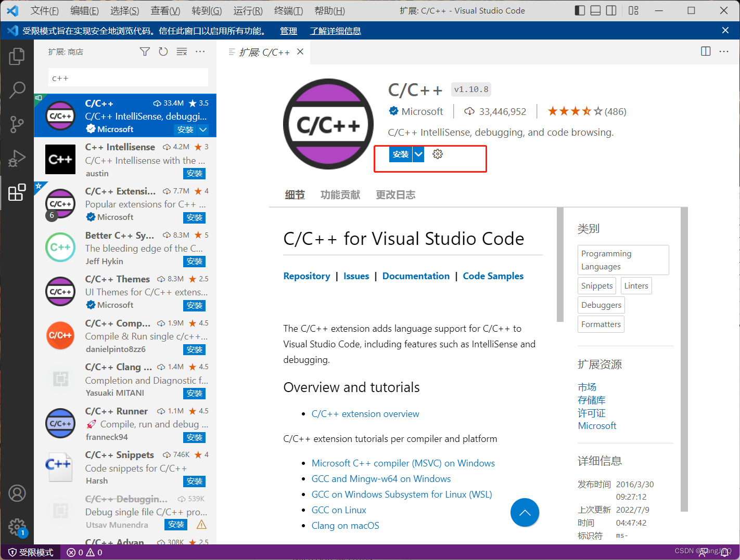Click 管理 link in restricted mode banner
This screenshot has height=560, width=740.
288,31
